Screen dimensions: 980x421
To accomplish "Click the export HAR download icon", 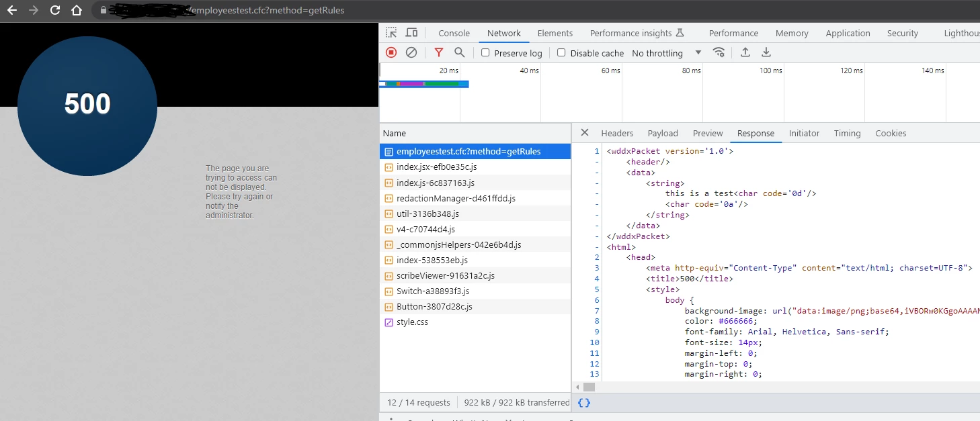I will (766, 52).
